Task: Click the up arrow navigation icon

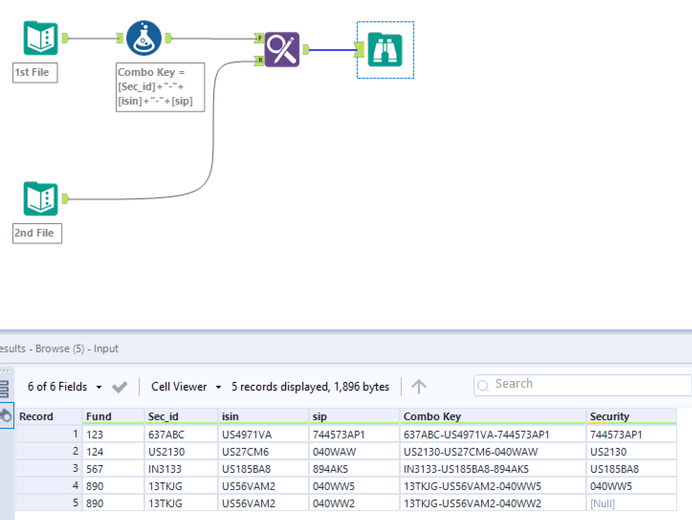Action: 419,387
